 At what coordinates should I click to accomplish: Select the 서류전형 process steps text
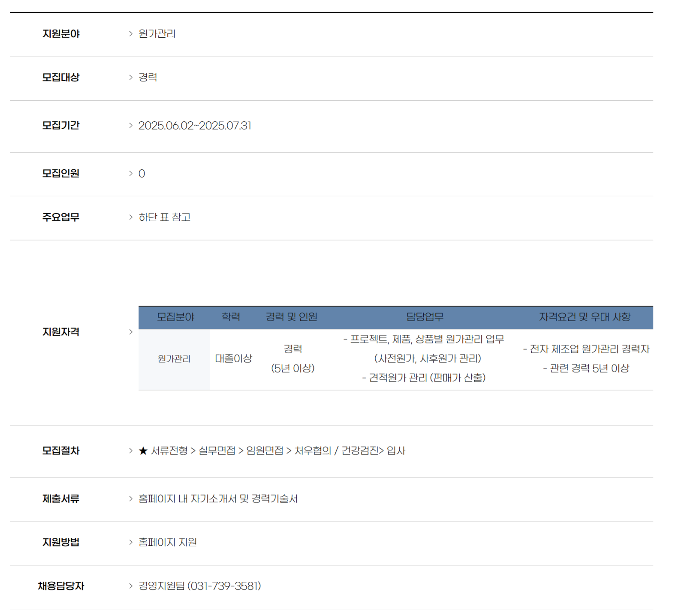coord(278,451)
